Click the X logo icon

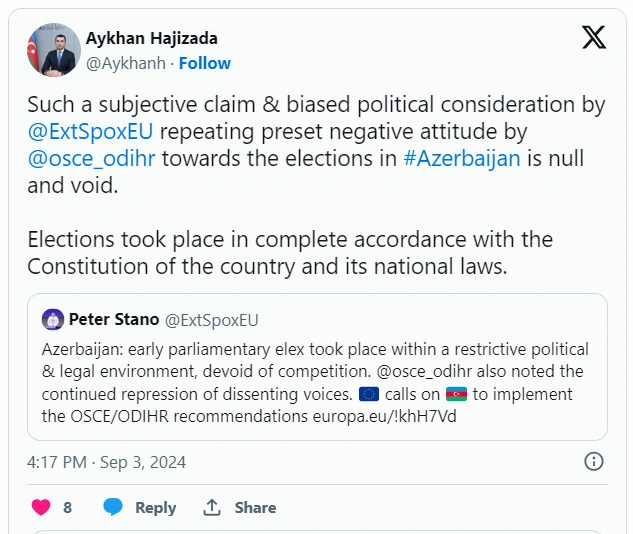point(593,38)
